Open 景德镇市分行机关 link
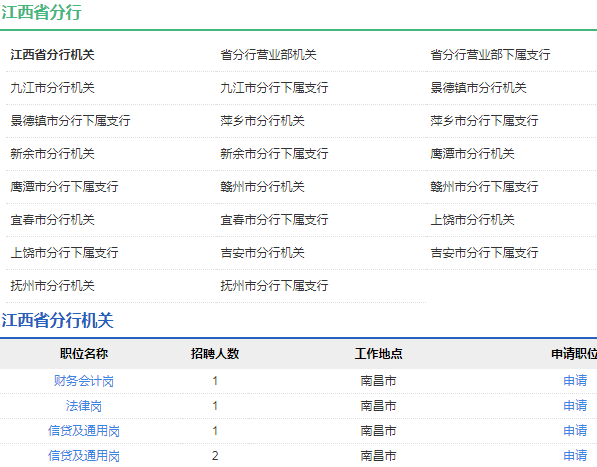Image resolution: width=597 pixels, height=467 pixels. (478, 88)
